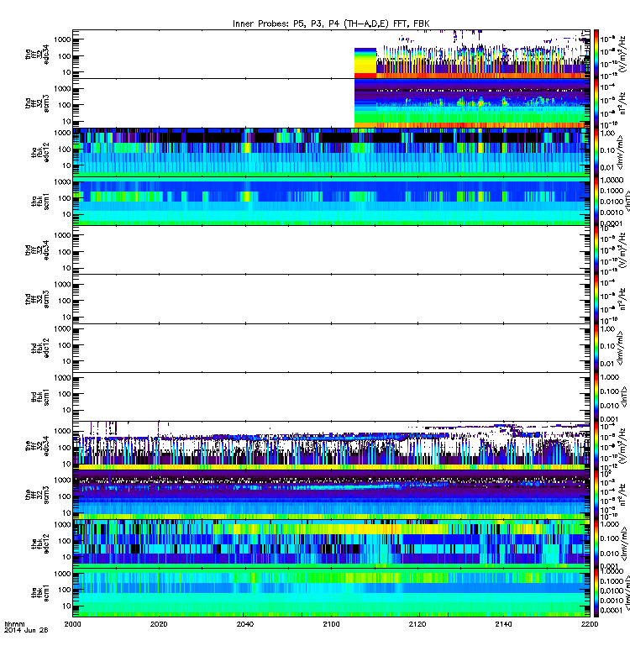Image resolution: width=630 pixels, height=672 pixels.
Task: Click the '1000' tick of tha fff edc34
Action: click(x=62, y=39)
